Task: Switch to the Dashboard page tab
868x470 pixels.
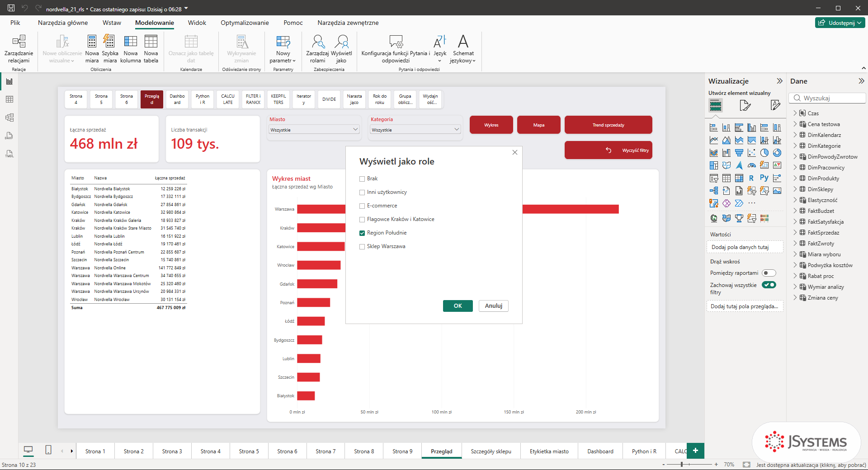Action: [600, 451]
